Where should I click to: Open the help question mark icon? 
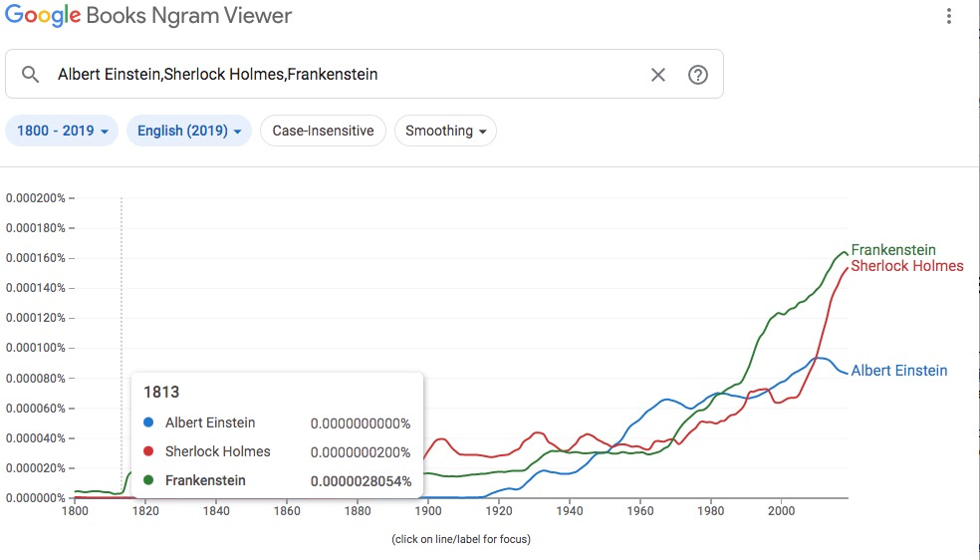coord(698,75)
